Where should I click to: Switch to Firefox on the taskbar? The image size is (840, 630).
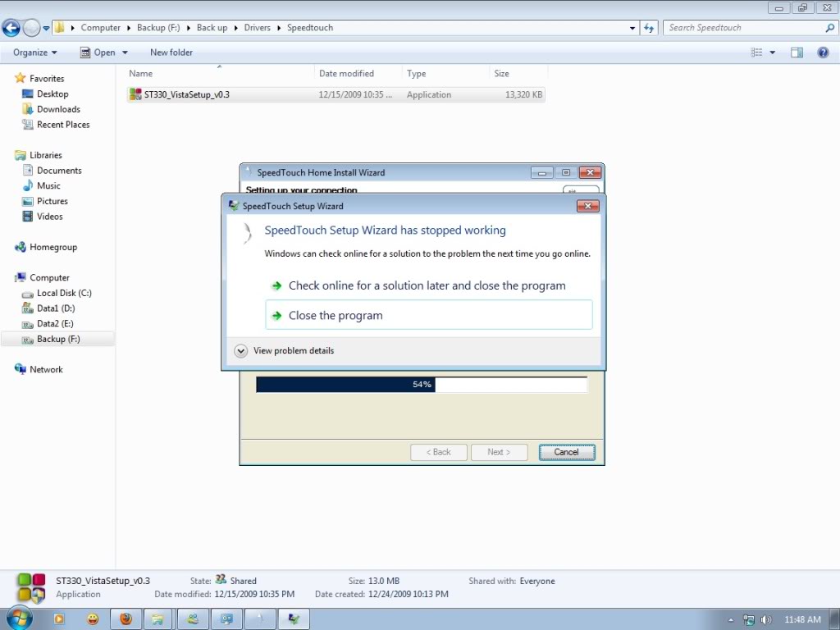126,619
